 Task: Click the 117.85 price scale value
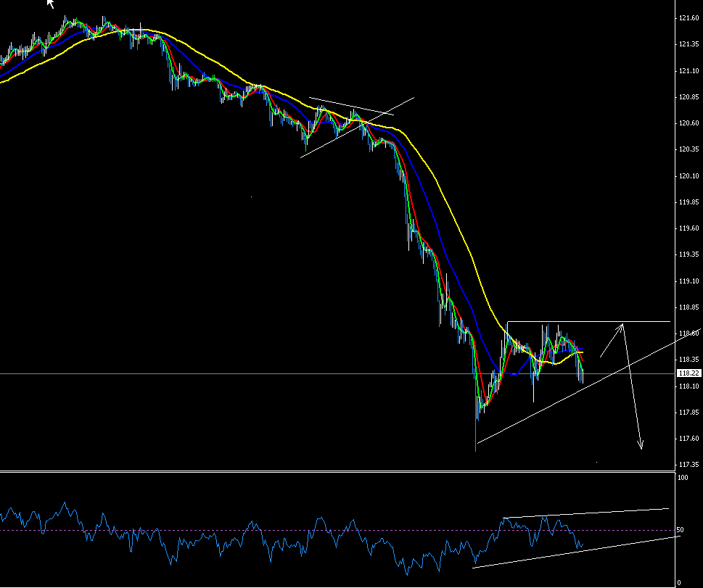pyautogui.click(x=689, y=413)
